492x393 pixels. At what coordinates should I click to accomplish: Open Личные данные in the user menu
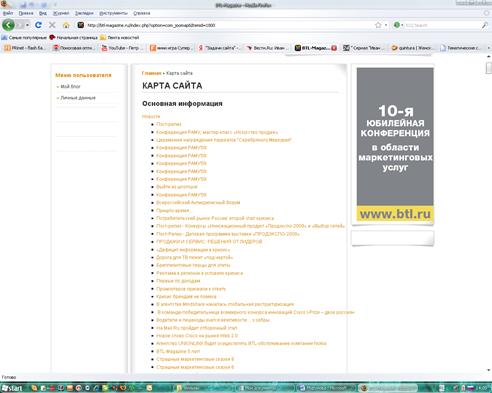78,98
